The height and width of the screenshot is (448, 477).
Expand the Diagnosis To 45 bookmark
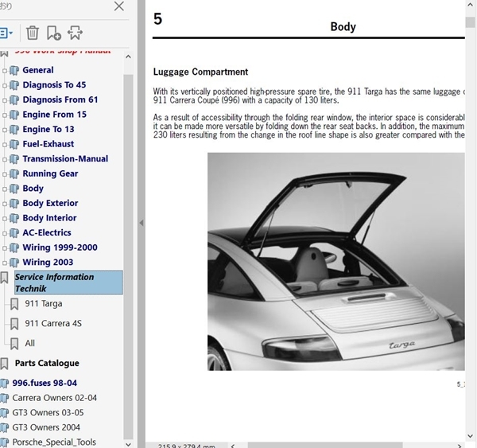click(4, 86)
